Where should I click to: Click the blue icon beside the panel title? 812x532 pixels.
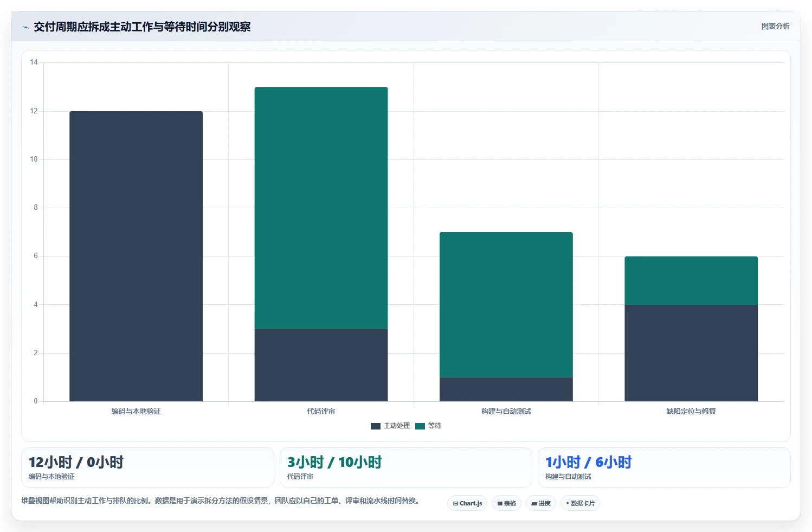[x=25, y=27]
